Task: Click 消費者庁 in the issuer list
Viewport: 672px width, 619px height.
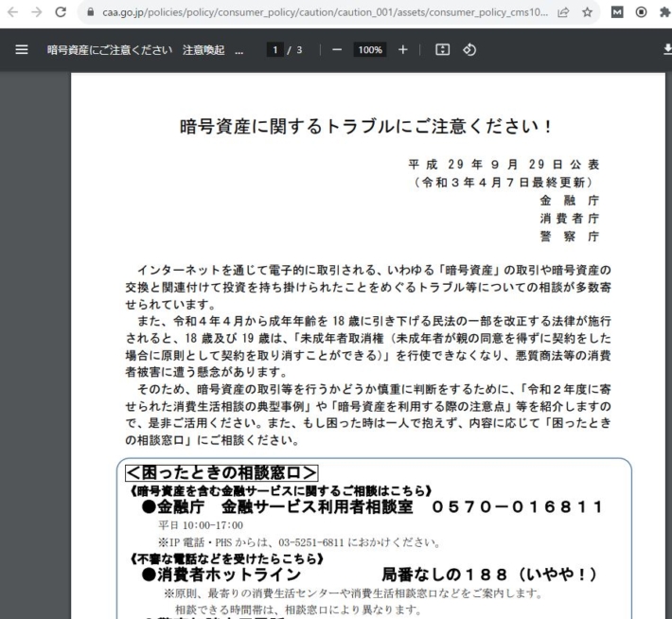Action: click(x=570, y=219)
